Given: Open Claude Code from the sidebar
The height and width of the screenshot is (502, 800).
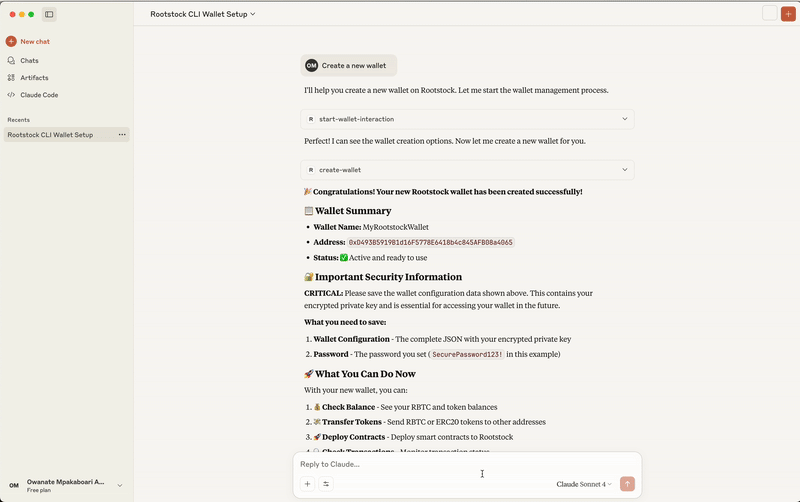Looking at the screenshot, I should pyautogui.click(x=38, y=95).
